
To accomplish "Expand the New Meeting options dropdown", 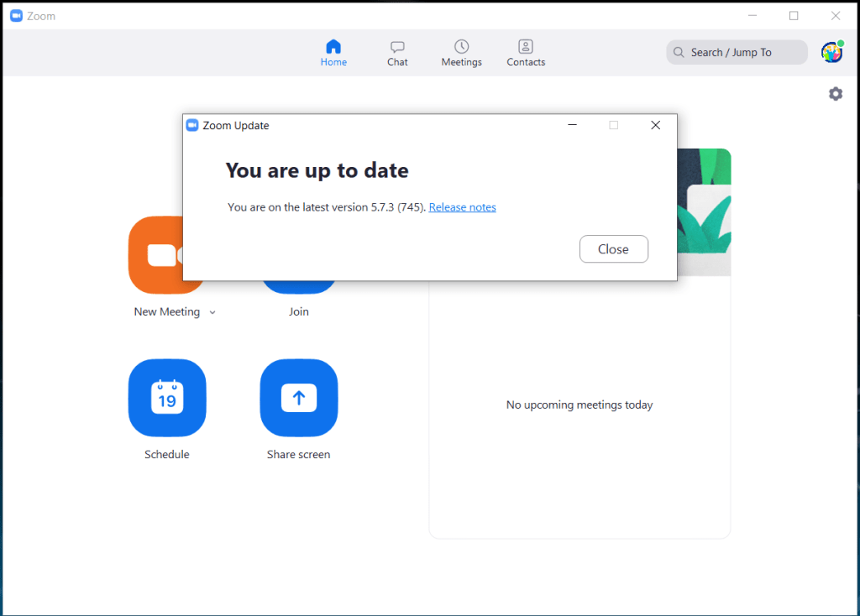I will point(211,311).
